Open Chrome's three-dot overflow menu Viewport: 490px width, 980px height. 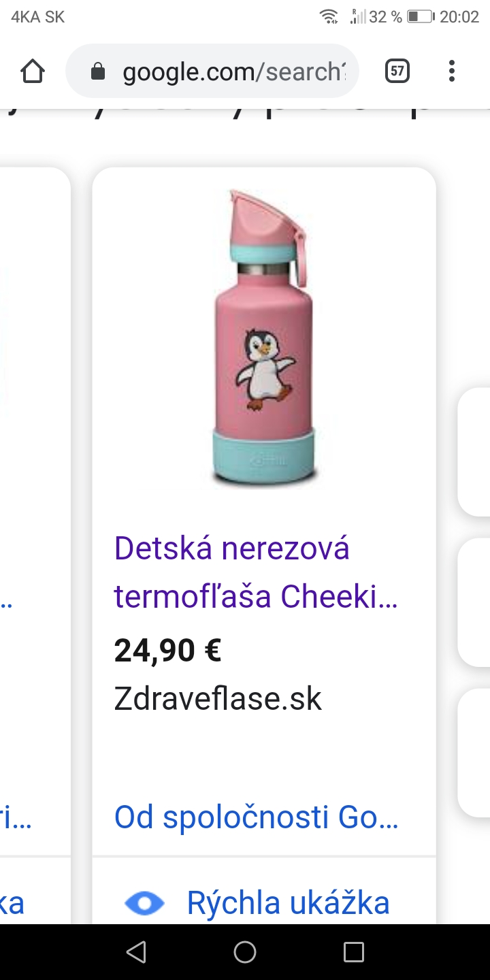point(451,71)
